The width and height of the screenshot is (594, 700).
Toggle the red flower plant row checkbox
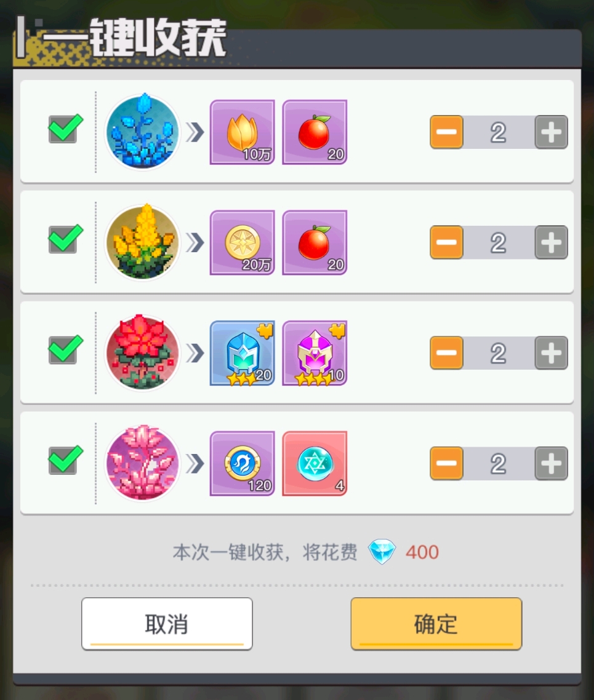[65, 349]
